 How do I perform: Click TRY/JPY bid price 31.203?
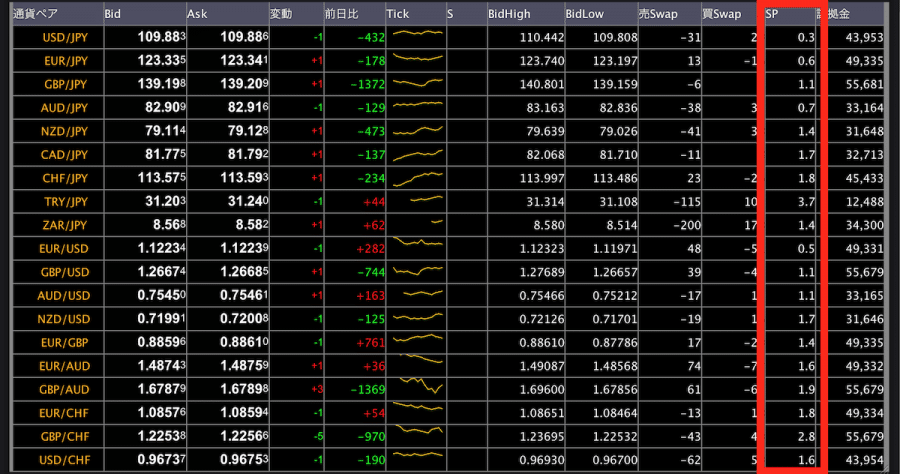[165, 201]
